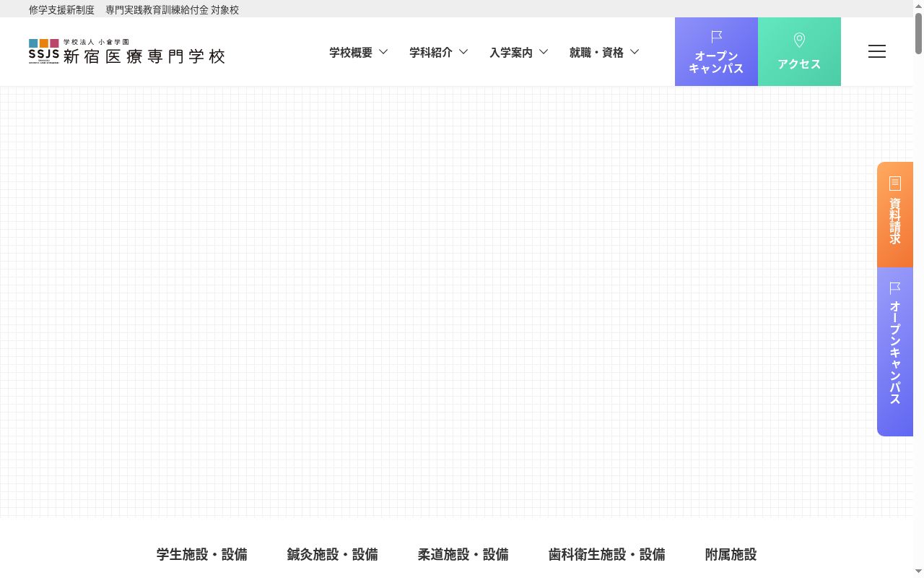Select the 鍼灸施設・設備 tab
The image size is (924, 578).
tap(333, 554)
